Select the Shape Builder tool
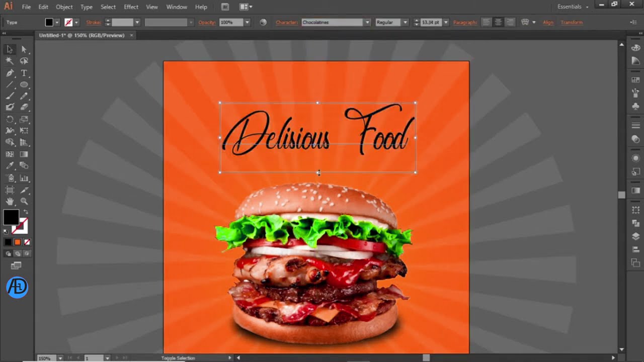This screenshot has width=644, height=362. pyautogui.click(x=10, y=142)
